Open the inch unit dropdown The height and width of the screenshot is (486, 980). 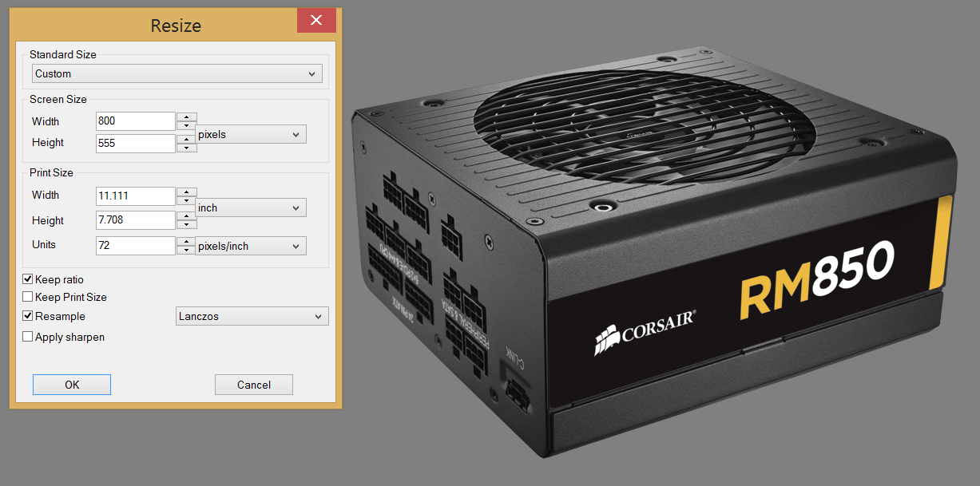pyautogui.click(x=251, y=207)
